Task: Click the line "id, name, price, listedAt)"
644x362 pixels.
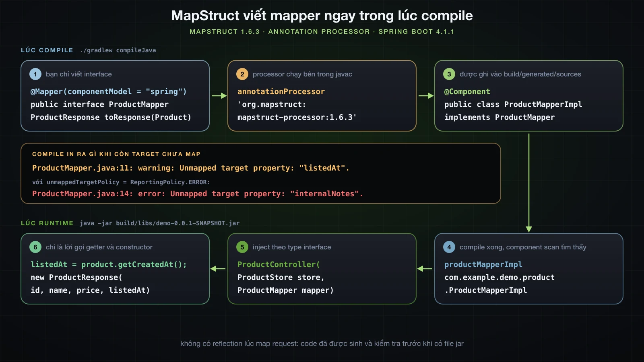Action: [90, 290]
